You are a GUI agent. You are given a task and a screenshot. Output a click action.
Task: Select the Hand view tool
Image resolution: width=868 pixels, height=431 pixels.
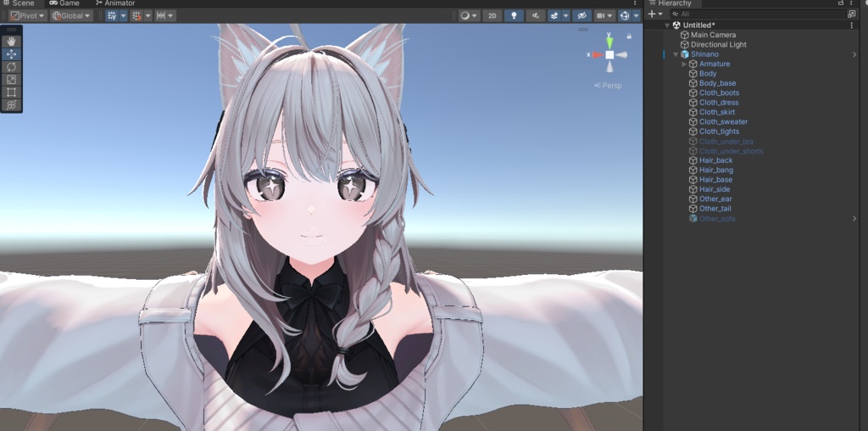coord(11,42)
